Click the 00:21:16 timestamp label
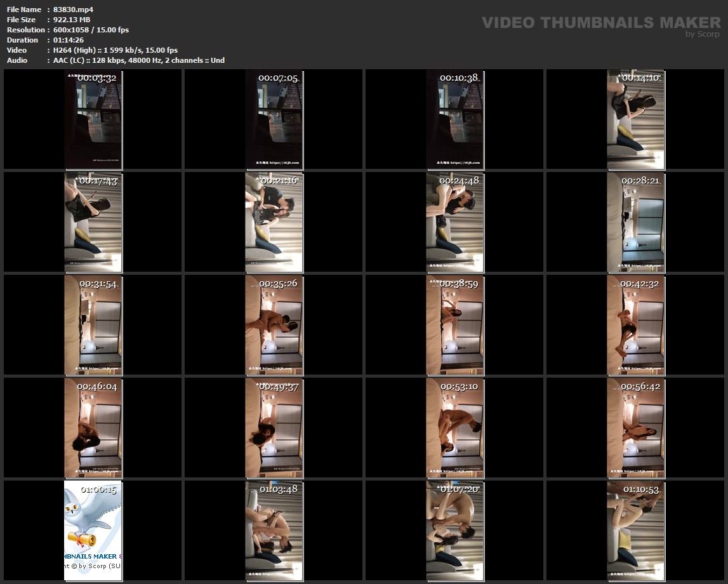This screenshot has width=728, height=584. pyautogui.click(x=278, y=181)
